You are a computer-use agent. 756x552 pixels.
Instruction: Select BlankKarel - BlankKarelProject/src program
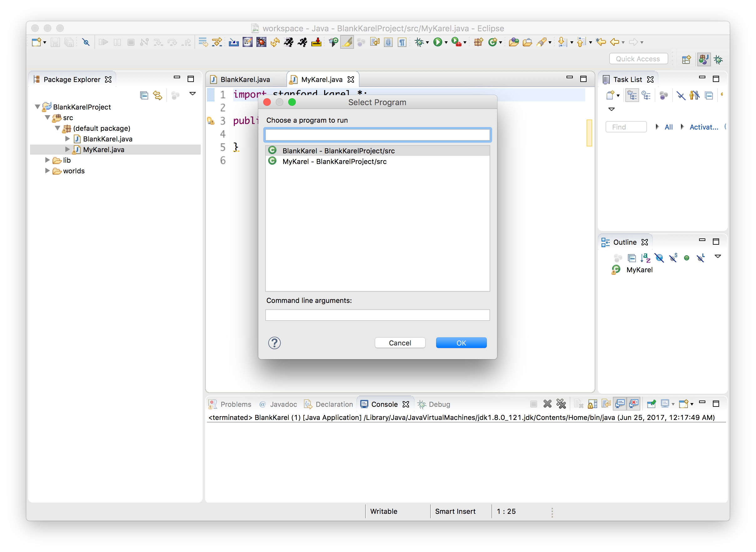[x=377, y=151]
